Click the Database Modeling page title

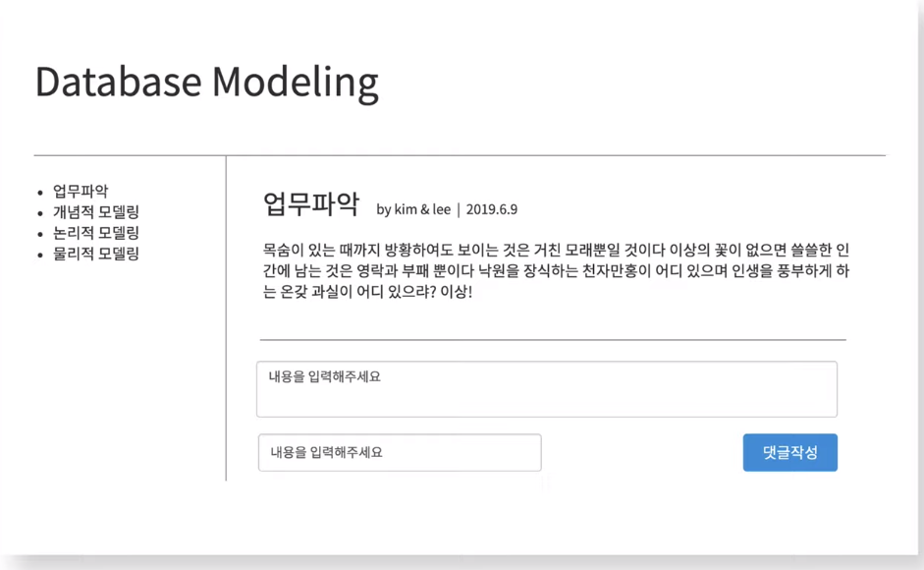tap(207, 83)
